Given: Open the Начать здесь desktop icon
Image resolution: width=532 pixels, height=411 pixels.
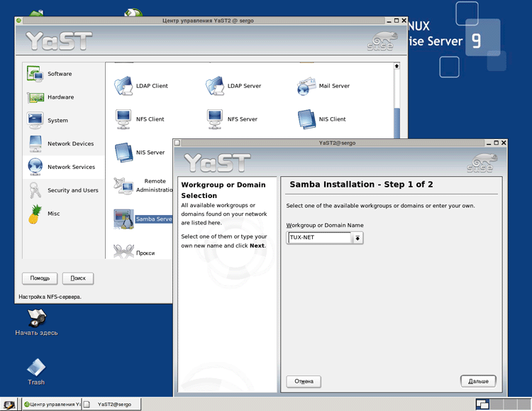Looking at the screenshot, I should tap(37, 317).
